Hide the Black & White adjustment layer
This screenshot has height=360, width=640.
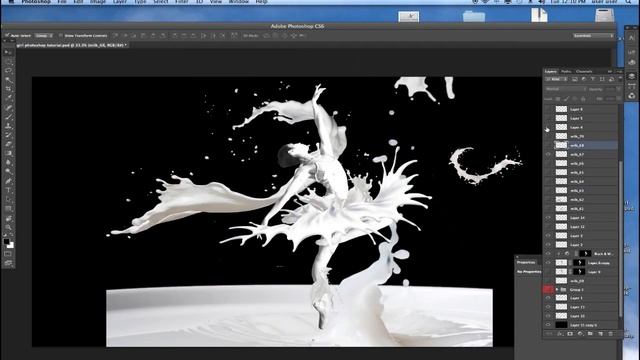pyautogui.click(x=548, y=253)
